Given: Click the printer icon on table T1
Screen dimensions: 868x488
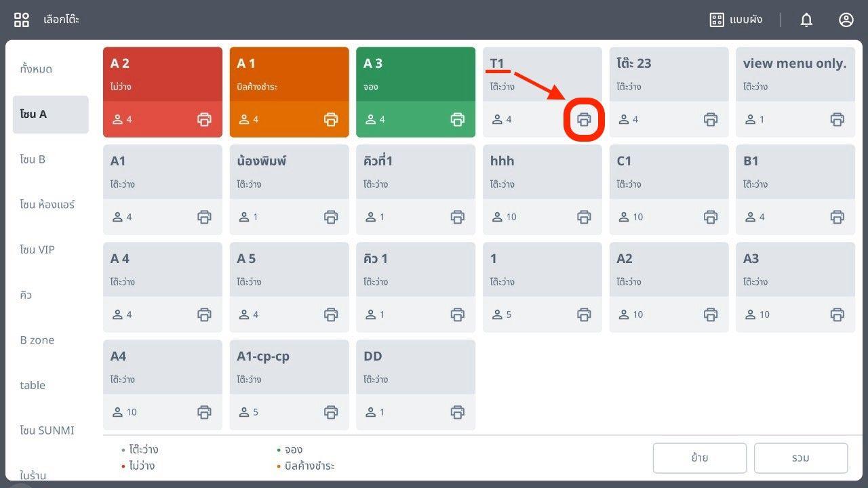Looking at the screenshot, I should (x=584, y=120).
